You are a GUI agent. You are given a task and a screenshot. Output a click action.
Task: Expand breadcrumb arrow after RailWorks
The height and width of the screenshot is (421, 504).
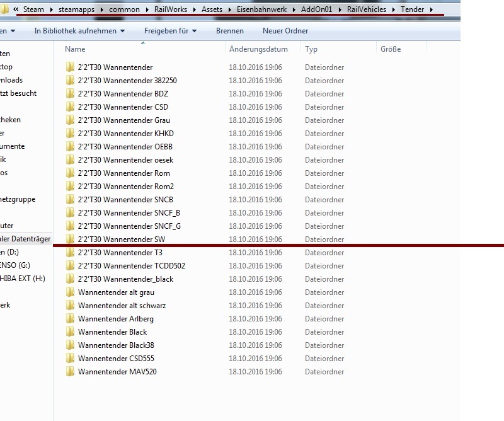[195, 9]
